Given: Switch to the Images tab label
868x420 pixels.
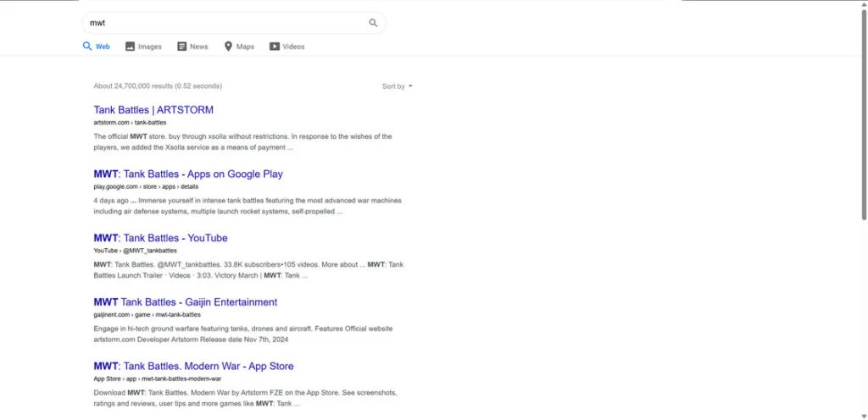Looking at the screenshot, I should tap(149, 47).
